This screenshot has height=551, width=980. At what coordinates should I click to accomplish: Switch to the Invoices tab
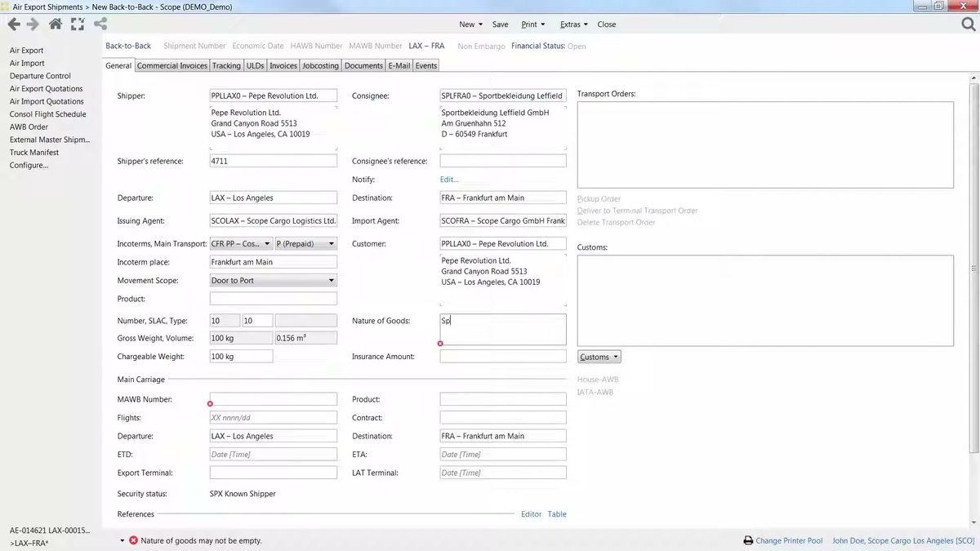point(283,65)
